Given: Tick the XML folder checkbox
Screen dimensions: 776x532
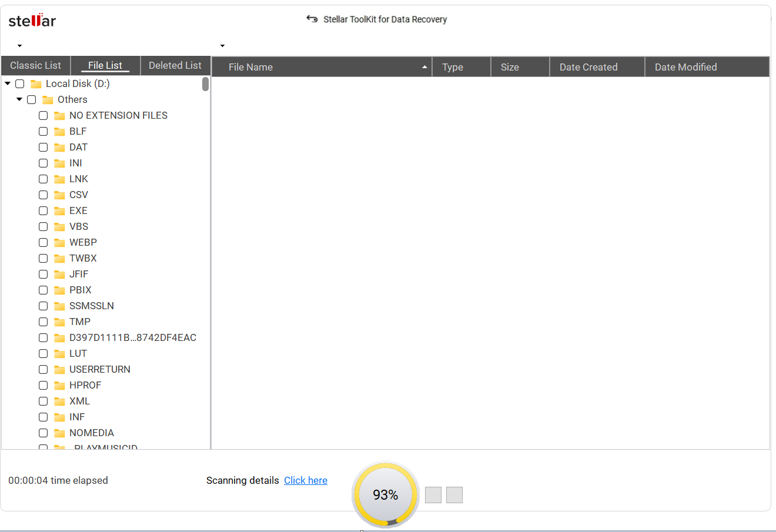Looking at the screenshot, I should [44, 401].
